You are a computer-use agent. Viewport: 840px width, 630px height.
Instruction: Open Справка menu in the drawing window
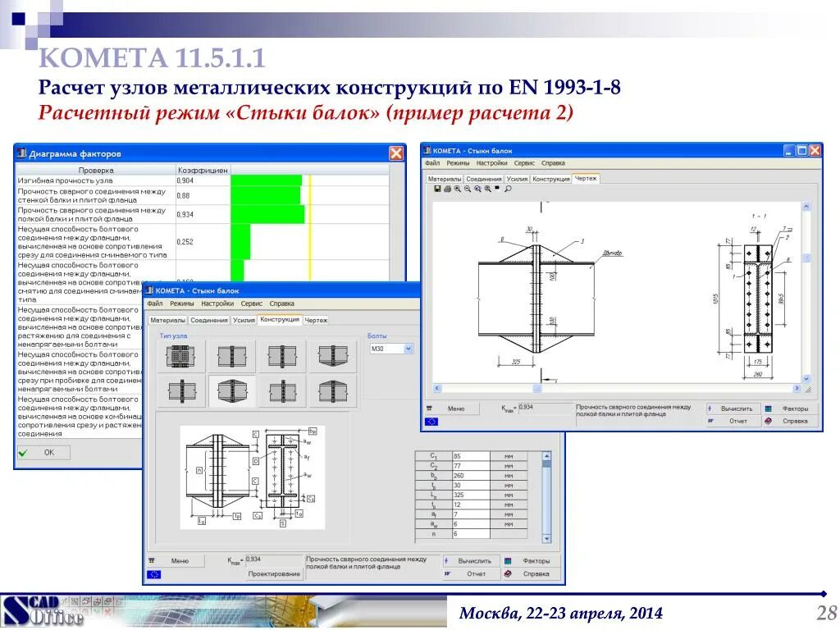(553, 163)
